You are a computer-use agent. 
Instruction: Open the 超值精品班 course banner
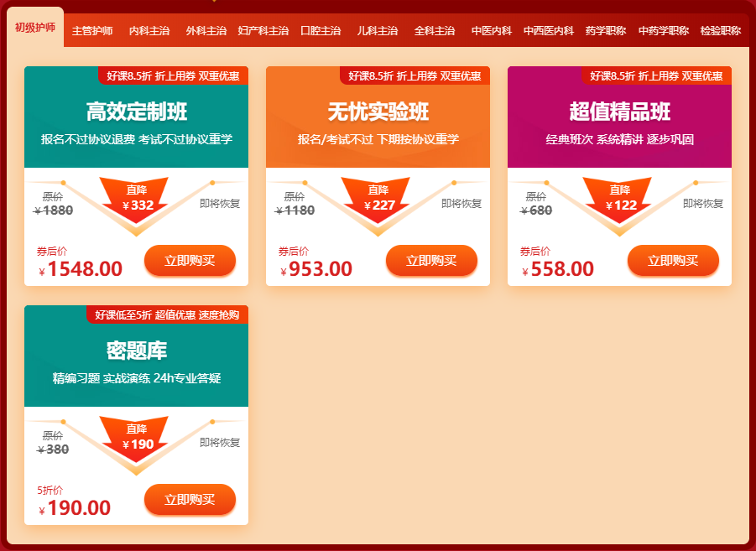pyautogui.click(x=619, y=117)
